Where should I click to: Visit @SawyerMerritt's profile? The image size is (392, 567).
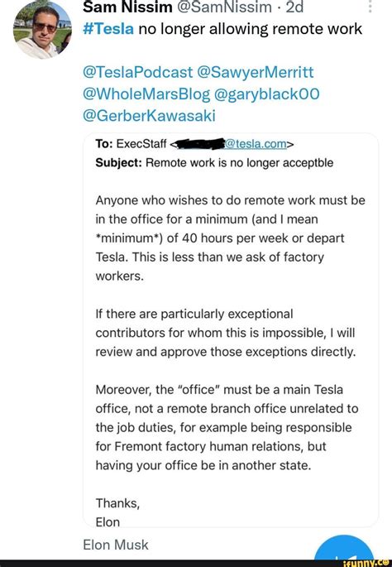255,72
